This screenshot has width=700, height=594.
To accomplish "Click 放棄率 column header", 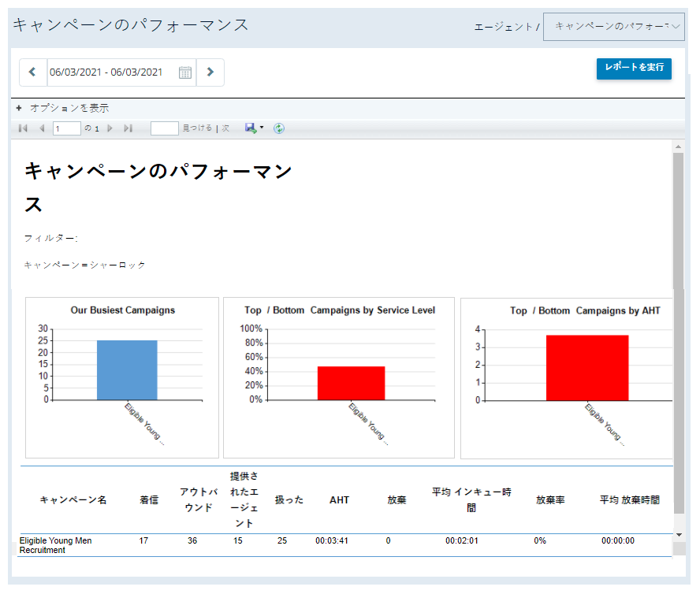I will click(550, 499).
